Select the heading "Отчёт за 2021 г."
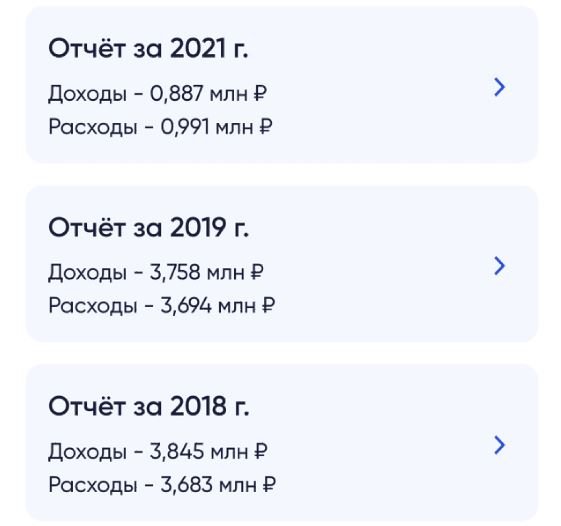 [148, 48]
